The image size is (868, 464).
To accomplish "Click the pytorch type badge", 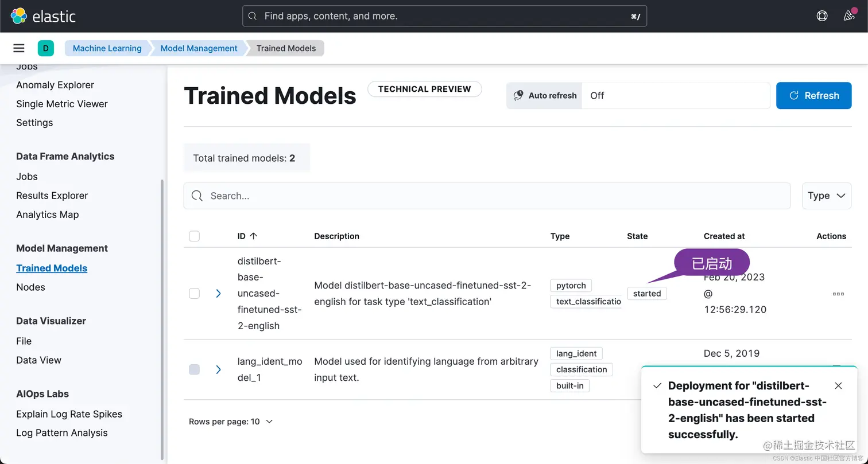I will tap(571, 286).
